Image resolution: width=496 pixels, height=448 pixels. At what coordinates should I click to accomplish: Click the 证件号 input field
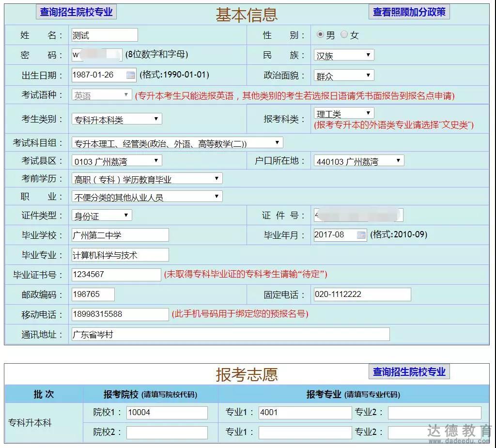pos(358,215)
